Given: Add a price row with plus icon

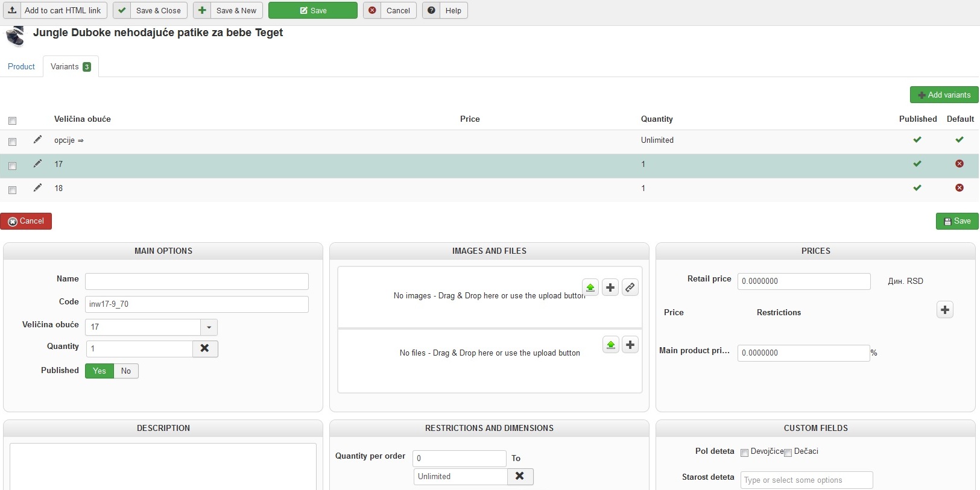Looking at the screenshot, I should click(945, 310).
